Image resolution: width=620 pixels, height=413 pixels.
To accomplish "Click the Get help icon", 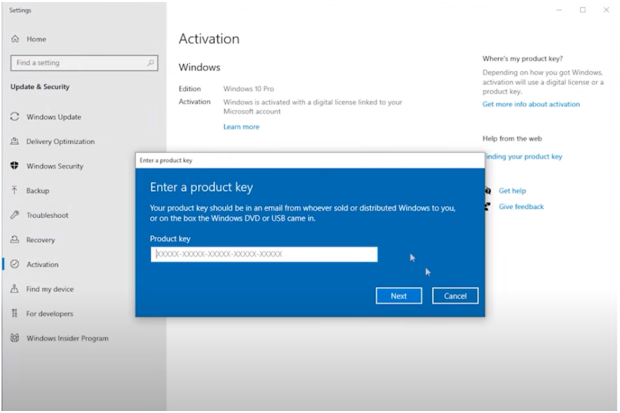I will point(488,191).
